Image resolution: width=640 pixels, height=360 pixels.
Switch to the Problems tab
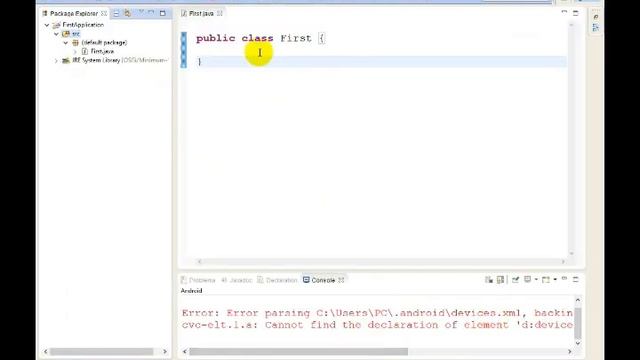pyautogui.click(x=198, y=280)
